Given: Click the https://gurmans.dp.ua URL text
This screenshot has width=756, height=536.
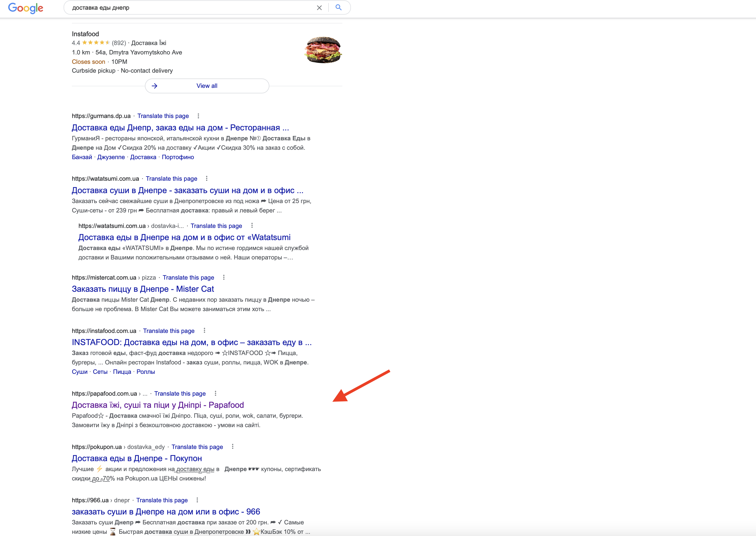Looking at the screenshot, I should coord(101,116).
